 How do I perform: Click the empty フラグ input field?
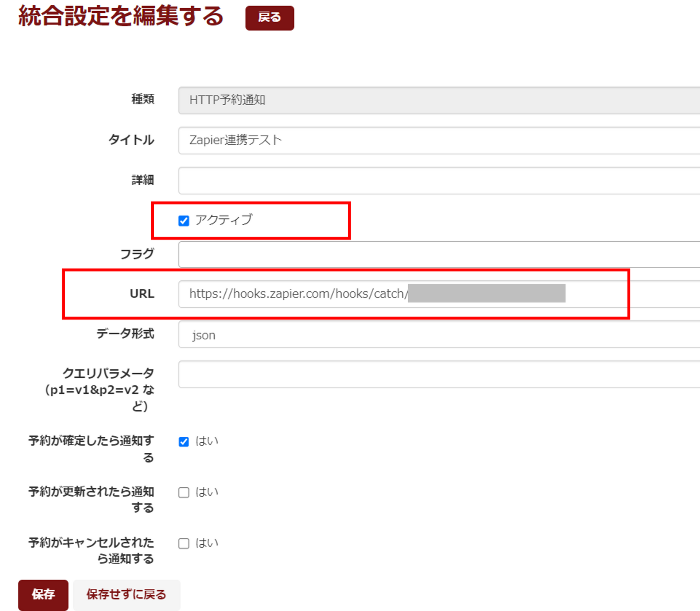click(x=437, y=254)
